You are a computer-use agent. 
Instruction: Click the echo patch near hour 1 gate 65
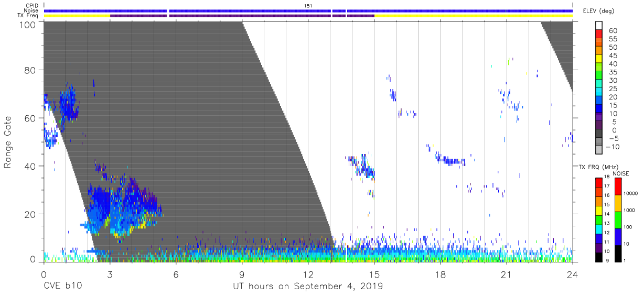click(69, 103)
